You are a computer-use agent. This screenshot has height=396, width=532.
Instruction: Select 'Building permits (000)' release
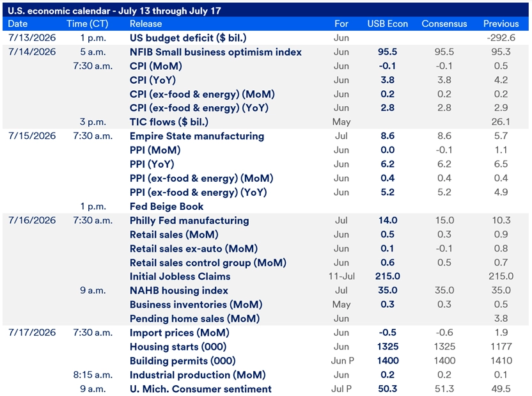(182, 361)
